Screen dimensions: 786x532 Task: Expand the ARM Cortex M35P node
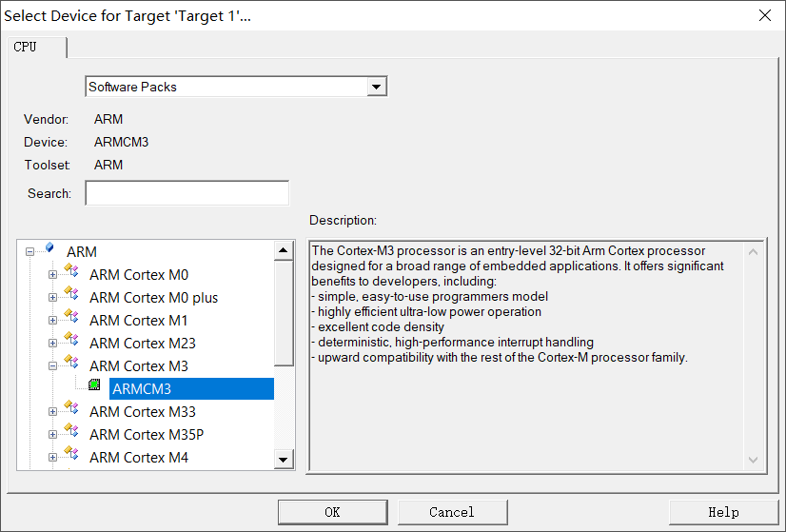[52, 435]
